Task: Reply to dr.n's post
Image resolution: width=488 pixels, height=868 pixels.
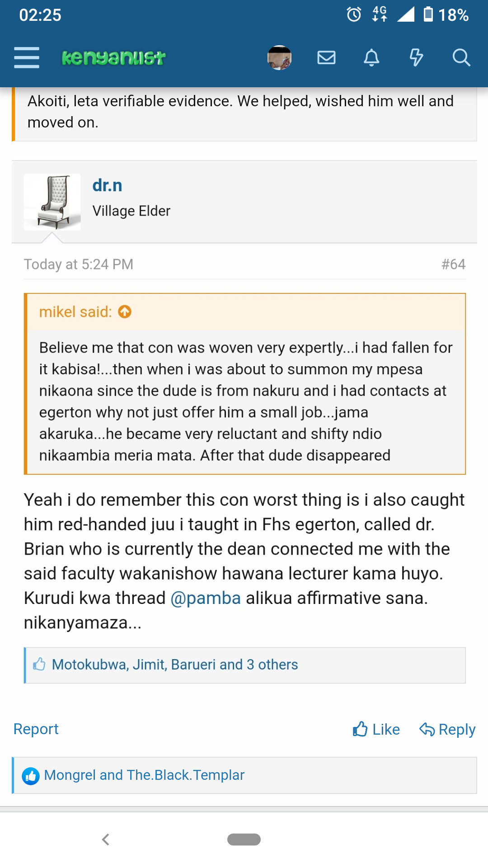Action: (x=447, y=729)
